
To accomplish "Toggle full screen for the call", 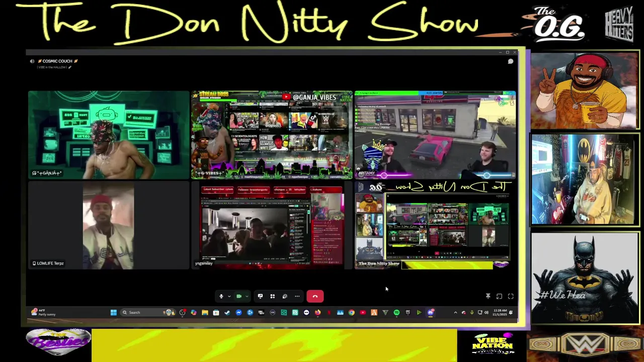I will (511, 297).
